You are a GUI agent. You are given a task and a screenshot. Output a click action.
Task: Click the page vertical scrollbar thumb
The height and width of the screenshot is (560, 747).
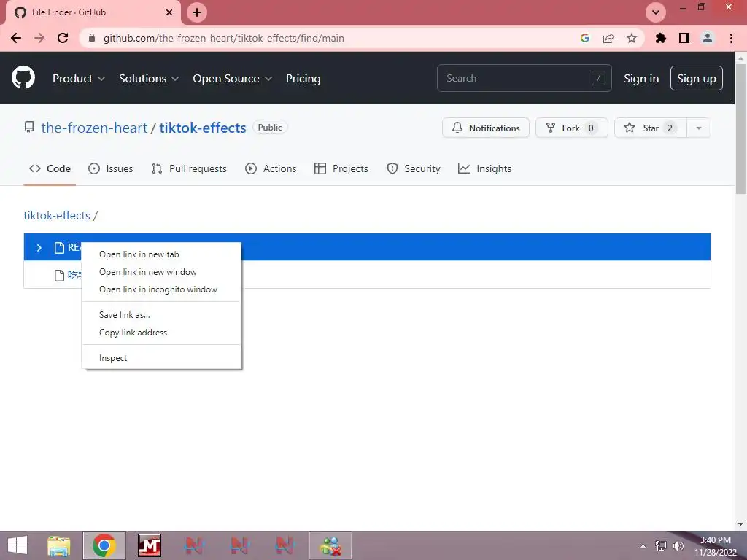[740, 128]
